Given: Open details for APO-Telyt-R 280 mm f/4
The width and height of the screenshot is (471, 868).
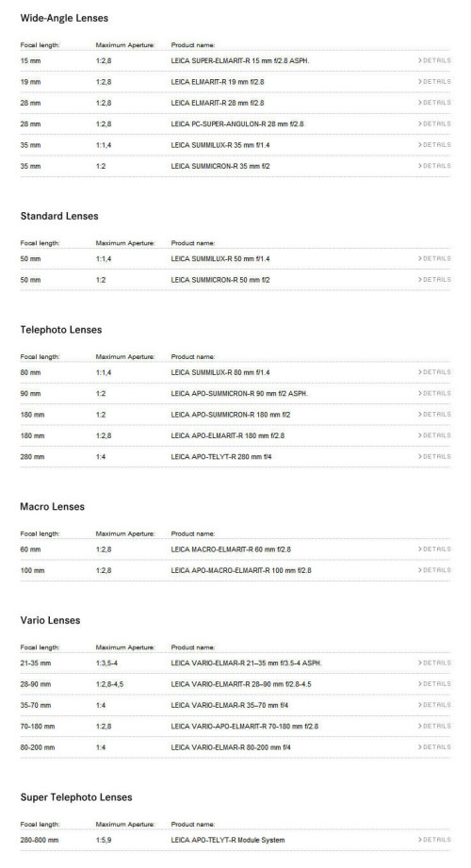Looking at the screenshot, I should click(434, 457).
